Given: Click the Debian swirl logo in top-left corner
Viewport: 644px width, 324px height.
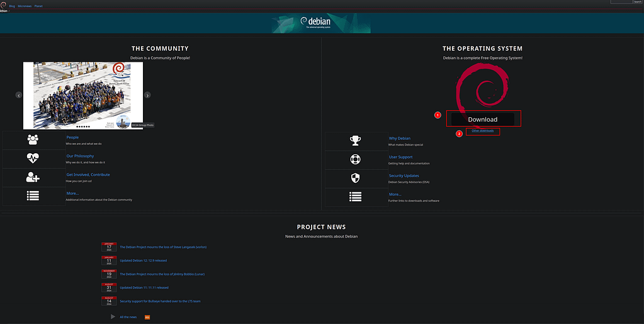Looking at the screenshot, I should [x=4, y=4].
